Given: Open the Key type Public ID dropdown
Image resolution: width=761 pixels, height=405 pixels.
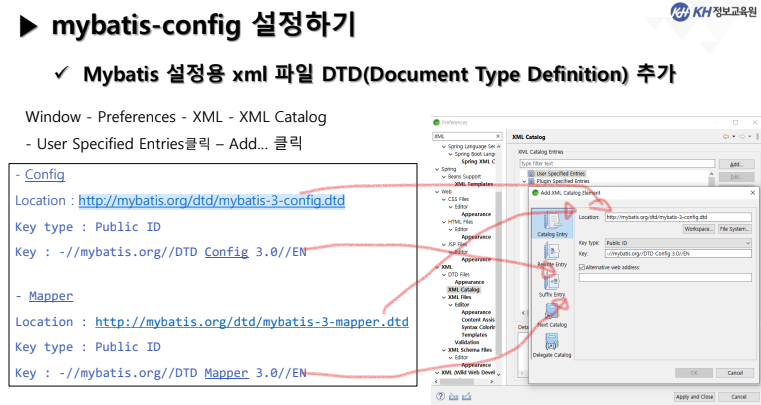Looking at the screenshot, I should 678,242.
